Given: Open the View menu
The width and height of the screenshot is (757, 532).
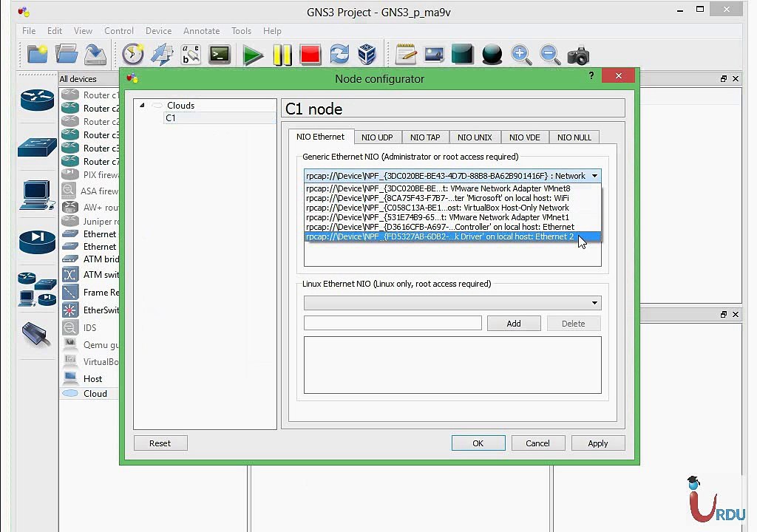Looking at the screenshot, I should click(83, 31).
